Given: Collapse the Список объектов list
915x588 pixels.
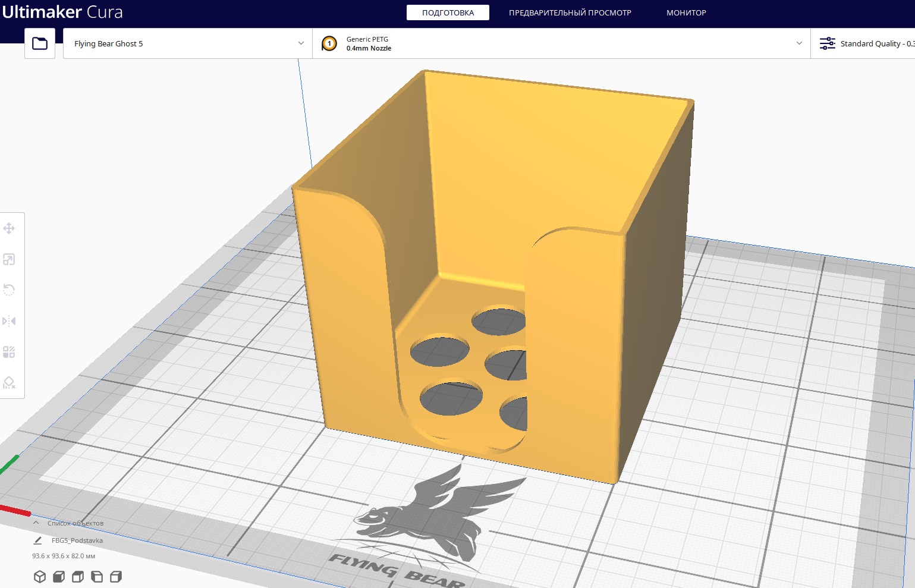Looking at the screenshot, I should pyautogui.click(x=36, y=523).
